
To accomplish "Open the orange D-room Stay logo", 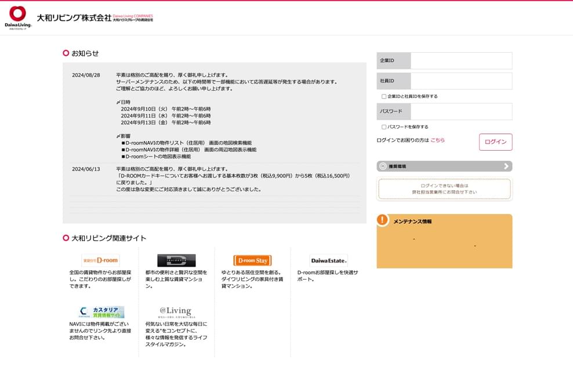I will click(252, 260).
